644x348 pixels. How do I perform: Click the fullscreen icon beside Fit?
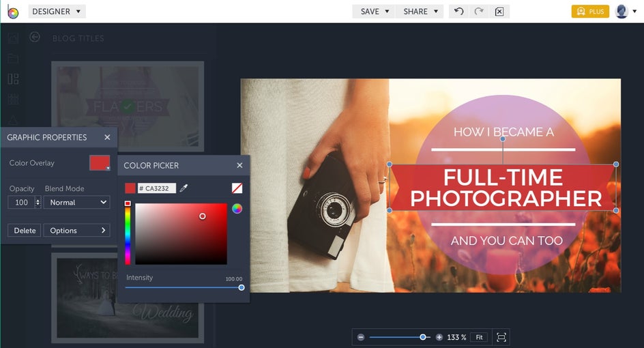point(501,337)
